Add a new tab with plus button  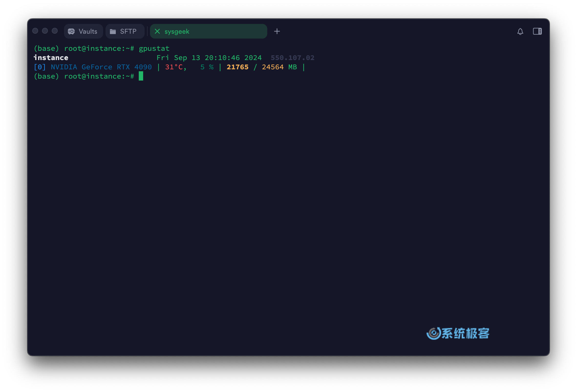[277, 31]
